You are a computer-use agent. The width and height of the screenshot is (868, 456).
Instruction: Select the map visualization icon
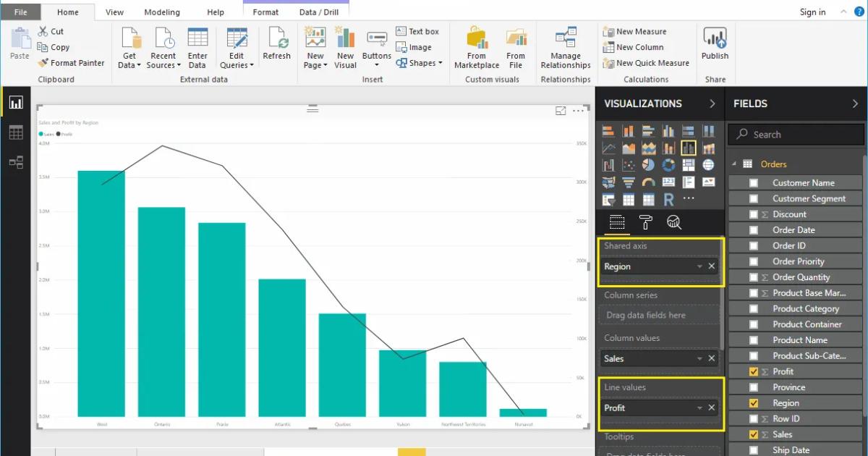(608, 181)
